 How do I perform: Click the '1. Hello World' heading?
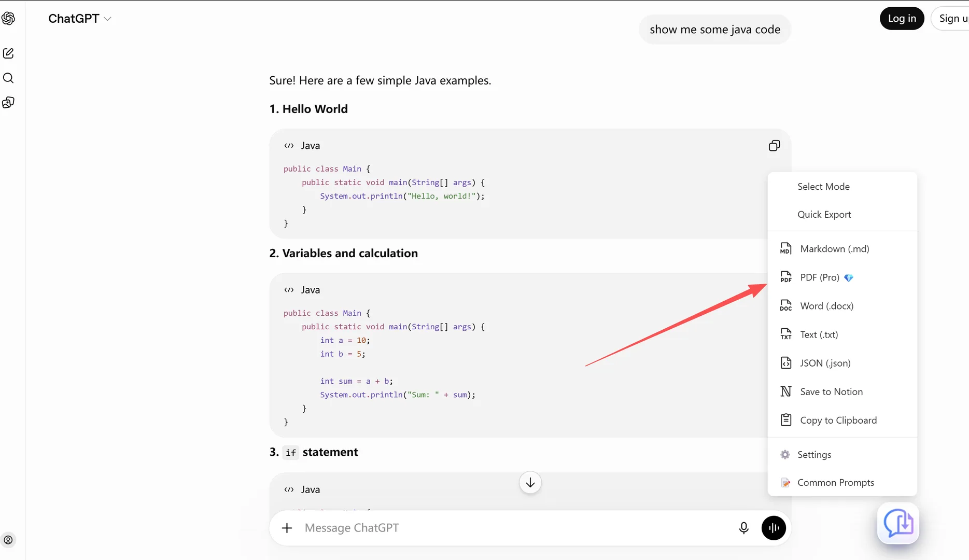coord(308,109)
